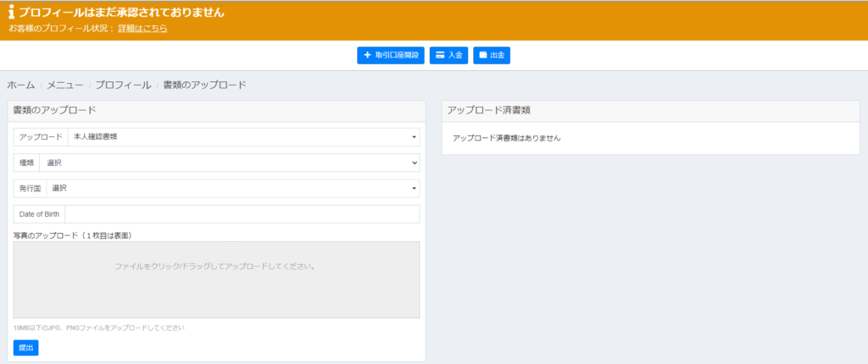Click the info icon in the orange banner
The width and height of the screenshot is (868, 364).
[12, 13]
